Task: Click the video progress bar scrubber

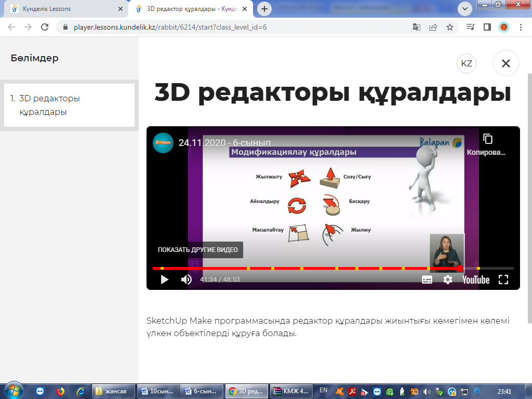Action: point(460,269)
